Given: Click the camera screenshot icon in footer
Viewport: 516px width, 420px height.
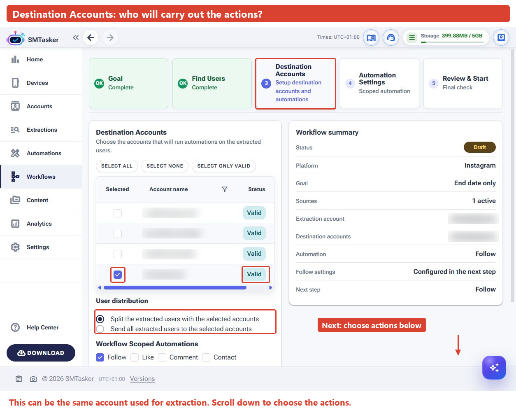Looking at the screenshot, I should 33,379.
